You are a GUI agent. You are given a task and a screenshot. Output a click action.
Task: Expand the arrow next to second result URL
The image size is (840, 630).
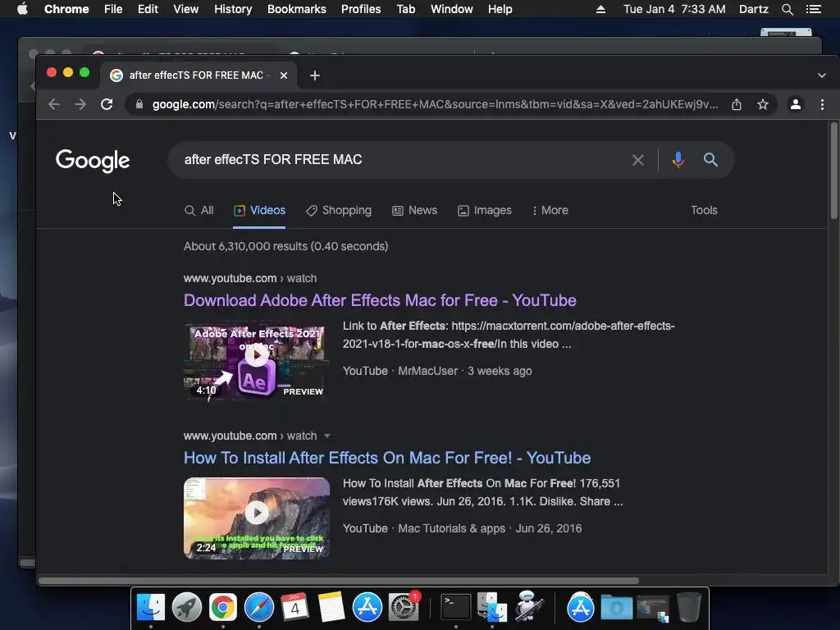pos(326,436)
